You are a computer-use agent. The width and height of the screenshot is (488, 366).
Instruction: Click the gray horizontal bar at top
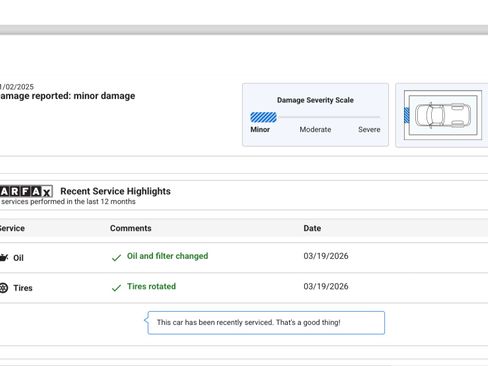coord(244,30)
